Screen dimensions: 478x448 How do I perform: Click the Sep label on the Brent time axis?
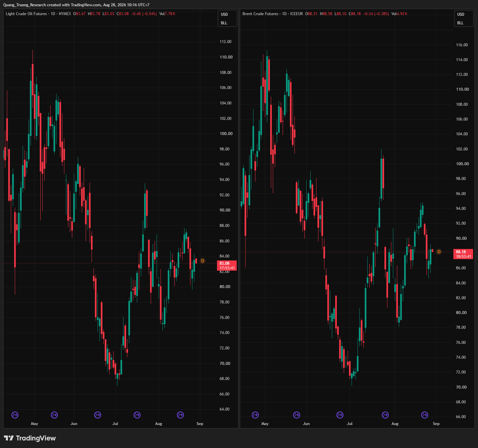click(x=436, y=424)
